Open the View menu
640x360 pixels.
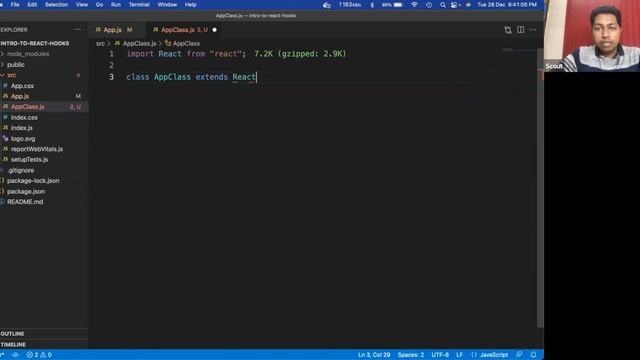click(82, 5)
